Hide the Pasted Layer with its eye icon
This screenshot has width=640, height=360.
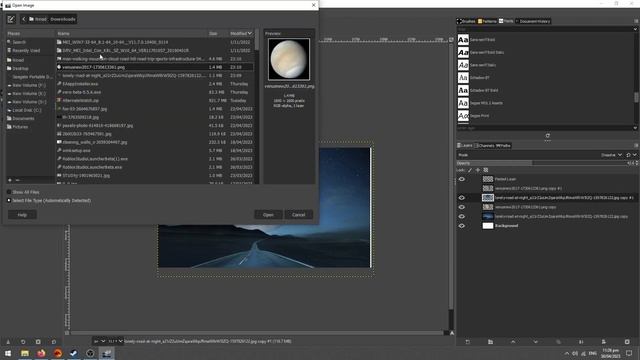click(x=462, y=179)
